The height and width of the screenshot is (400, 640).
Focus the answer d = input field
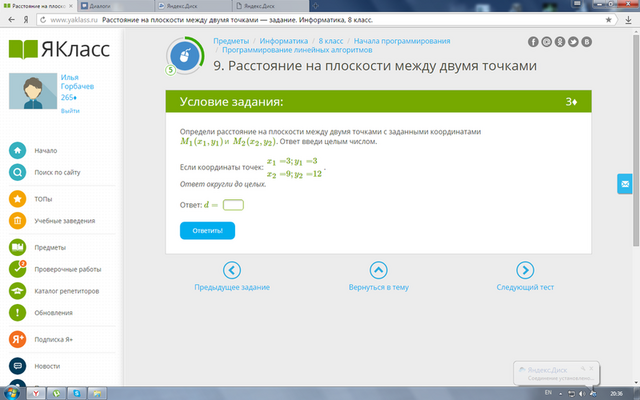[233, 205]
